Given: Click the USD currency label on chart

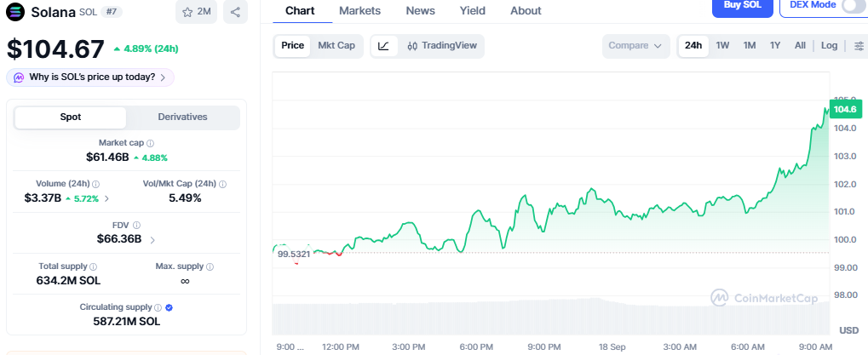Looking at the screenshot, I should 848,330.
